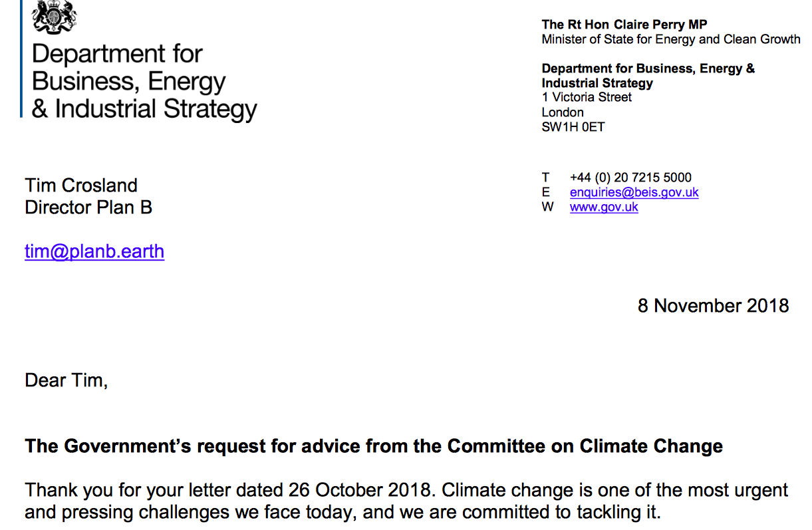
Task: Click the Royal coat of arms crest
Action: [55, 17]
